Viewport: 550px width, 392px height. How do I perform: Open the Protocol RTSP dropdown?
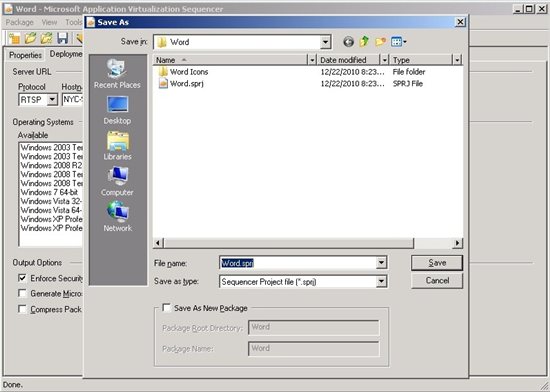(52, 100)
